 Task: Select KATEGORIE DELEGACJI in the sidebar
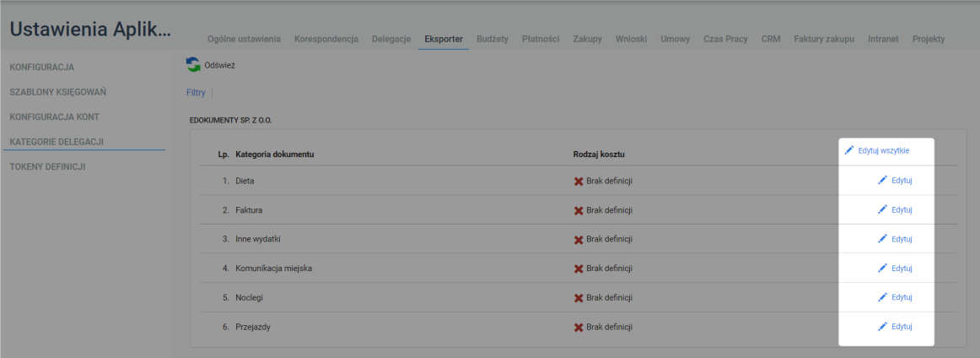tap(57, 142)
